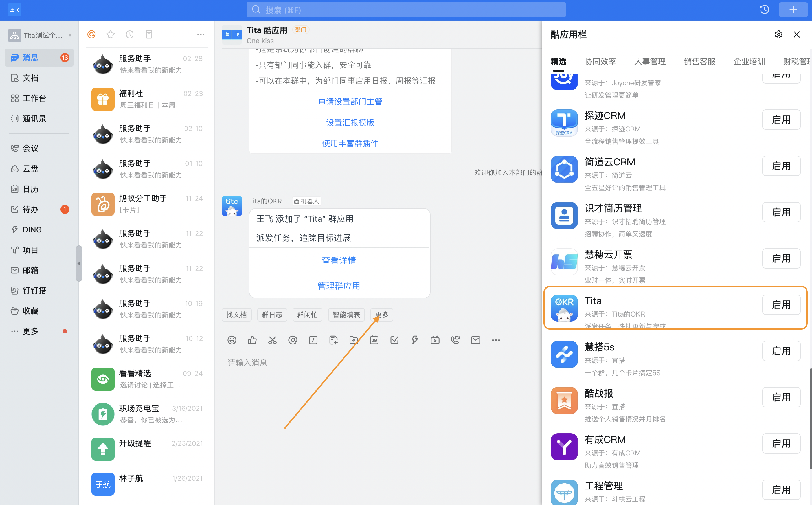Click the document add icon in message toolbar
The image size is (812, 505).
pos(333,340)
